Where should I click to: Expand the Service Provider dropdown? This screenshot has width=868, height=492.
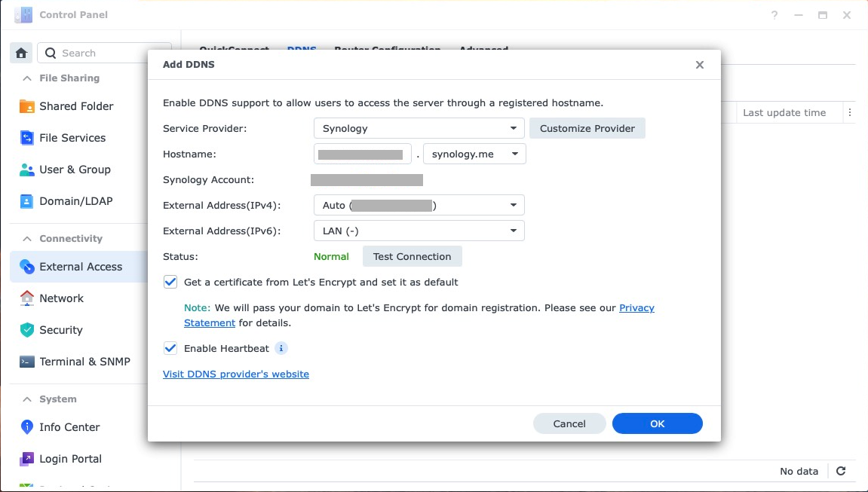pos(419,129)
